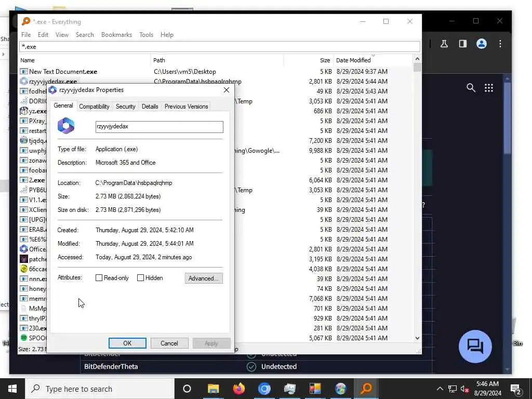
Task: Sort results by Name column header
Action: click(84, 60)
